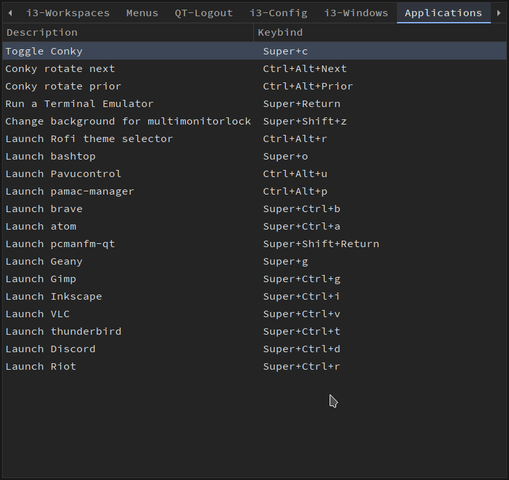Viewport: 509px width, 480px height.
Task: Open the Menus tab
Action: click(x=142, y=13)
